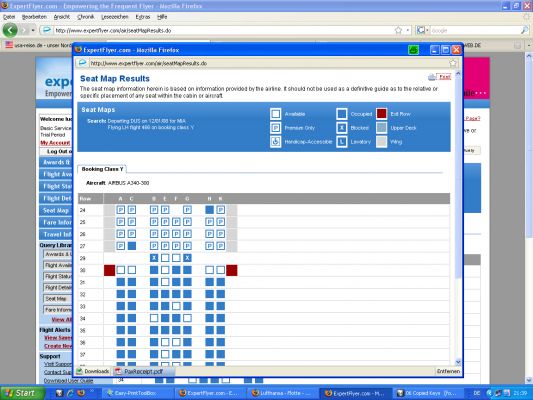Click the View All link in Query Library
Viewport: 533px width, 400px height.
click(62, 319)
